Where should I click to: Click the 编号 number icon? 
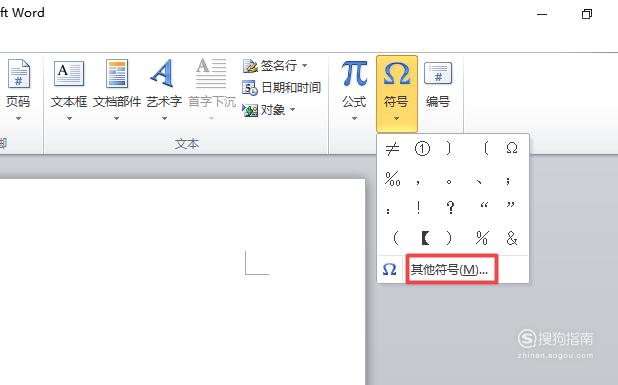tap(438, 74)
